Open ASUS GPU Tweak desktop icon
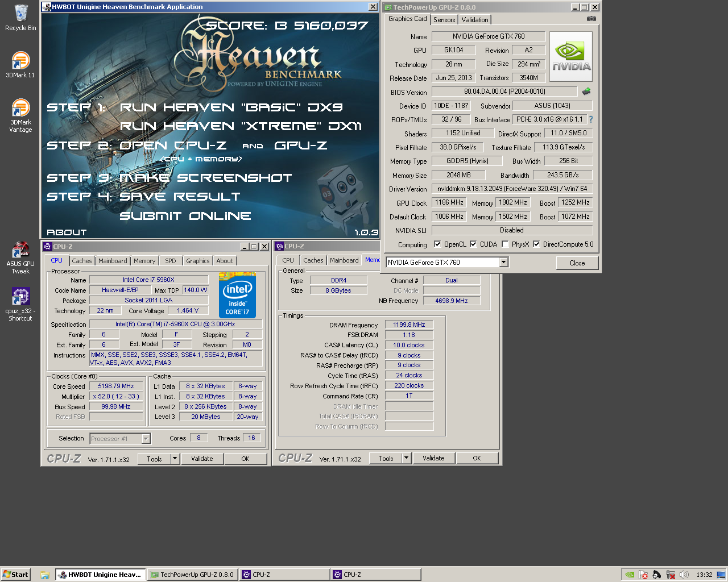This screenshot has width=728, height=582. 20,257
